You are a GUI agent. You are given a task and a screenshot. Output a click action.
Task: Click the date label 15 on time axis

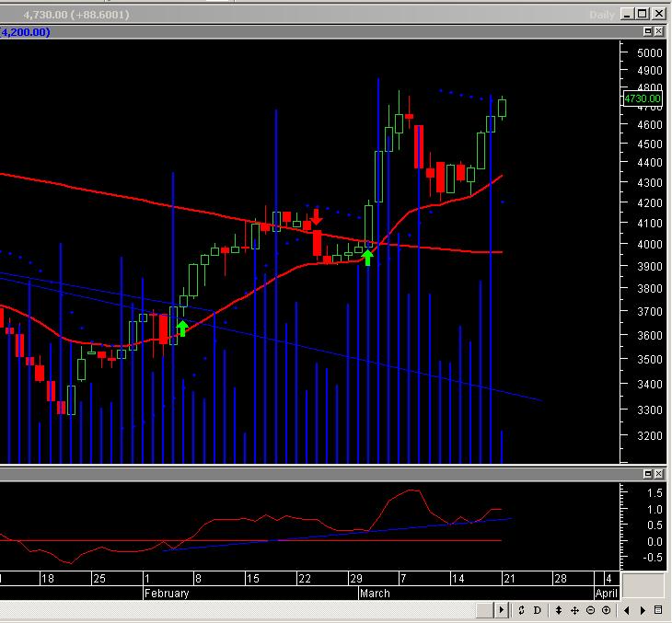[253, 579]
